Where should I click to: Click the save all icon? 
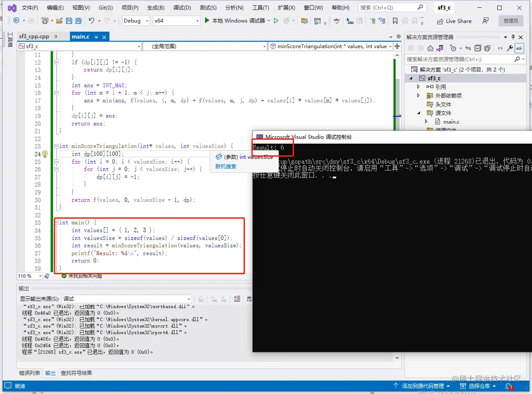tap(79, 20)
